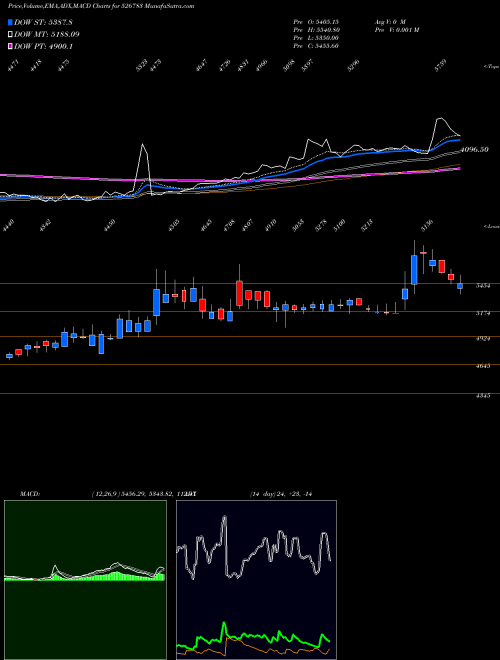Click the 4096.50 value beside the EMA lines
Screen dimensions: 500x660
click(474, 149)
